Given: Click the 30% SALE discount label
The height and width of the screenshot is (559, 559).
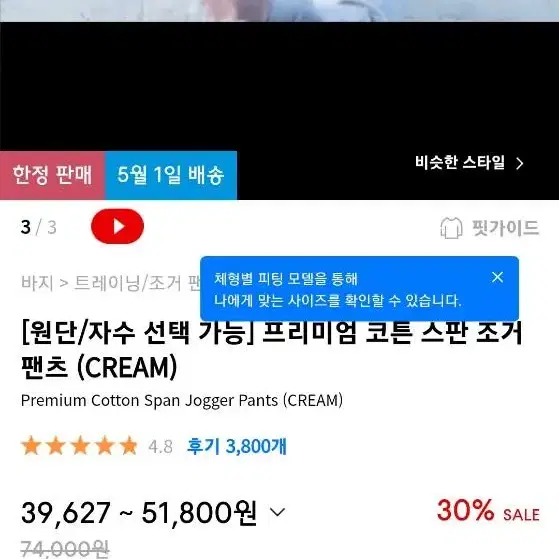Looking at the screenshot, I should tap(488, 511).
